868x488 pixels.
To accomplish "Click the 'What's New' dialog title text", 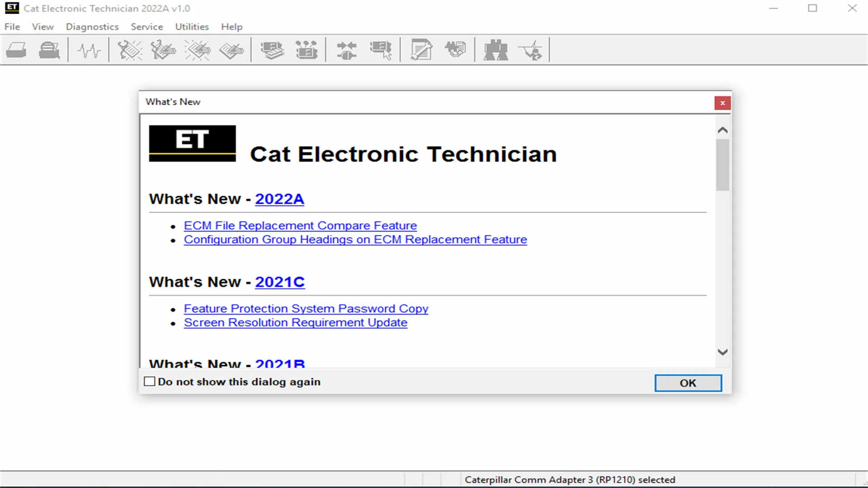I will pyautogui.click(x=173, y=102).
